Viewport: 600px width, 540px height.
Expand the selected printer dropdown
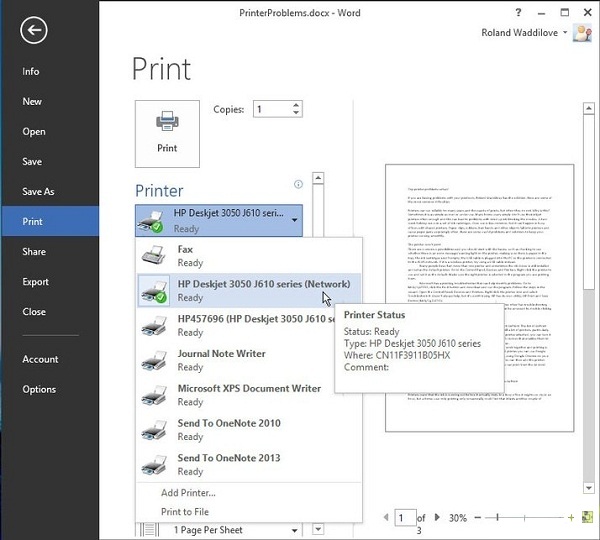[x=294, y=220]
